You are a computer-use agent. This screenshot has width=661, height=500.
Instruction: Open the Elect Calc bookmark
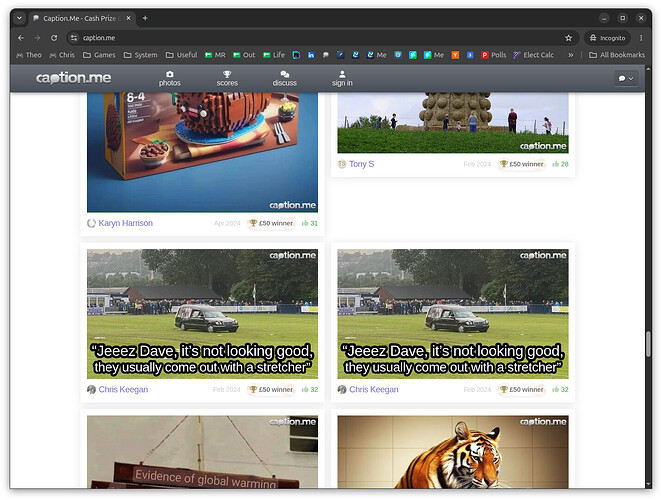(x=533, y=55)
